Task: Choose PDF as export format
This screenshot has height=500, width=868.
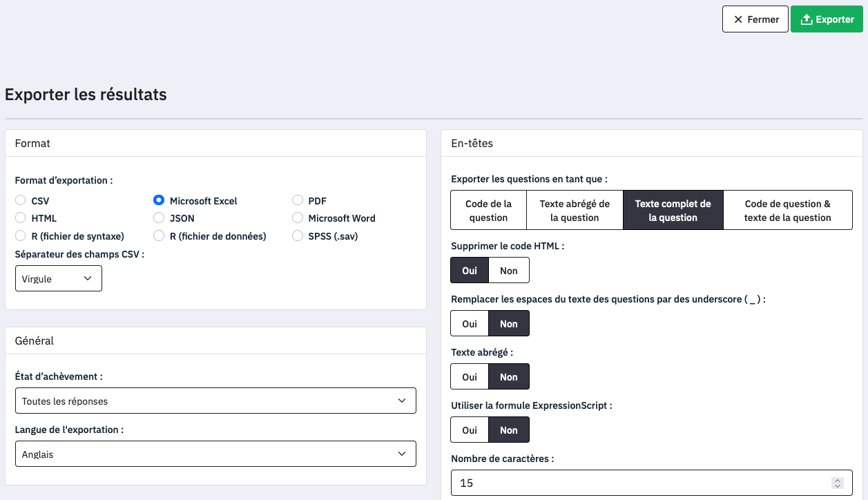Action: 298,201
